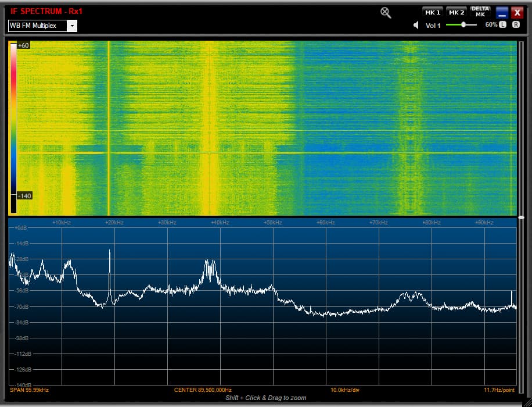The image size is (532, 407).
Task: Enable marker MK 2
Action: (456, 12)
